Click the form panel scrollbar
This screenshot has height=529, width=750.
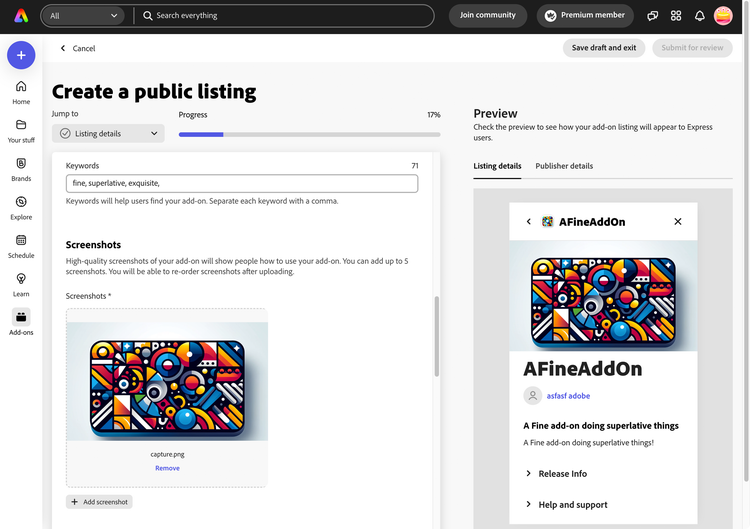437,336
